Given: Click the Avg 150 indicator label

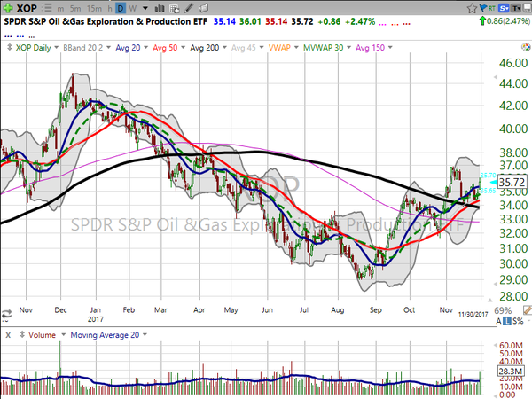Looking at the screenshot, I should click(x=370, y=48).
